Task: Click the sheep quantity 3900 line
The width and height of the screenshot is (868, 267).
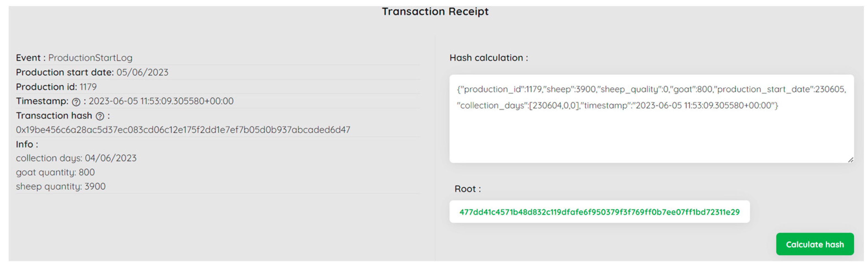Action: (x=61, y=186)
